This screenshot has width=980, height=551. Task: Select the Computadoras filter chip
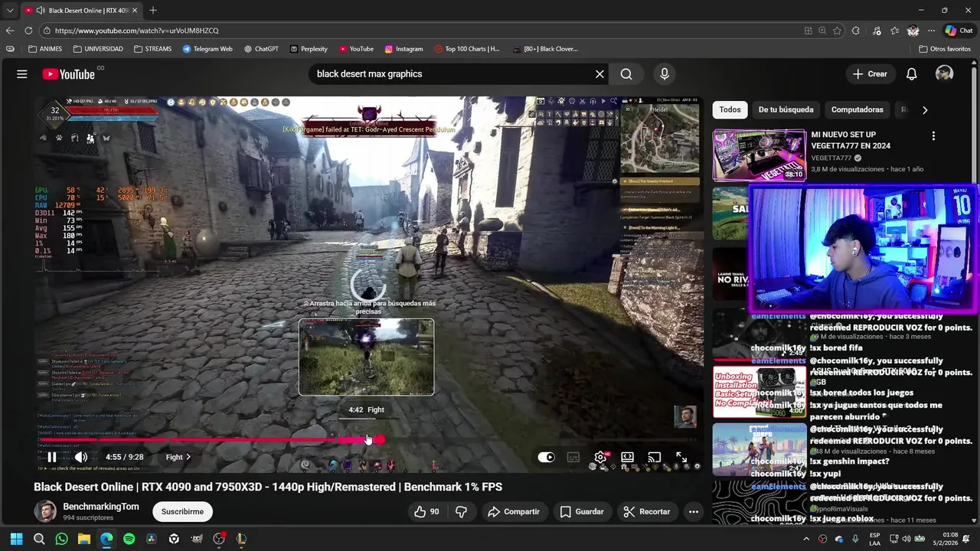click(x=857, y=109)
